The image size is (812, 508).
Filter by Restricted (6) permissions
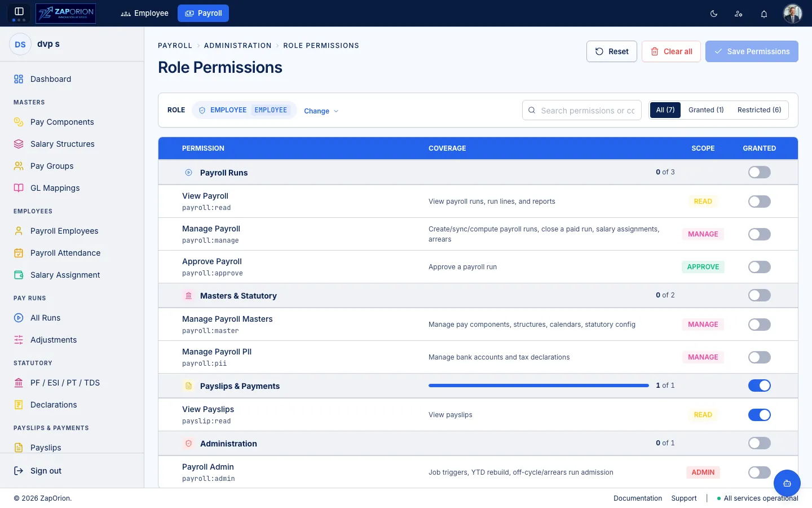[760, 110]
